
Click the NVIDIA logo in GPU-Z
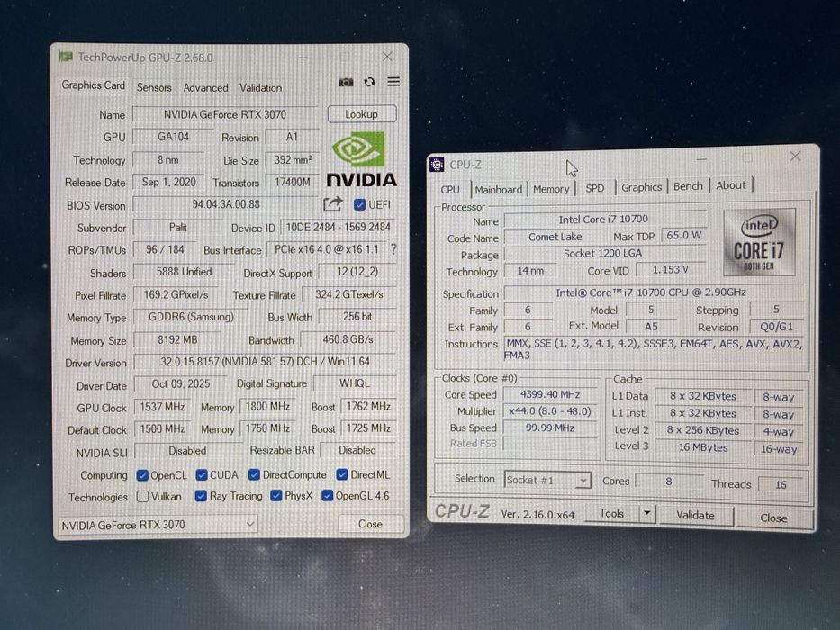pos(361,159)
